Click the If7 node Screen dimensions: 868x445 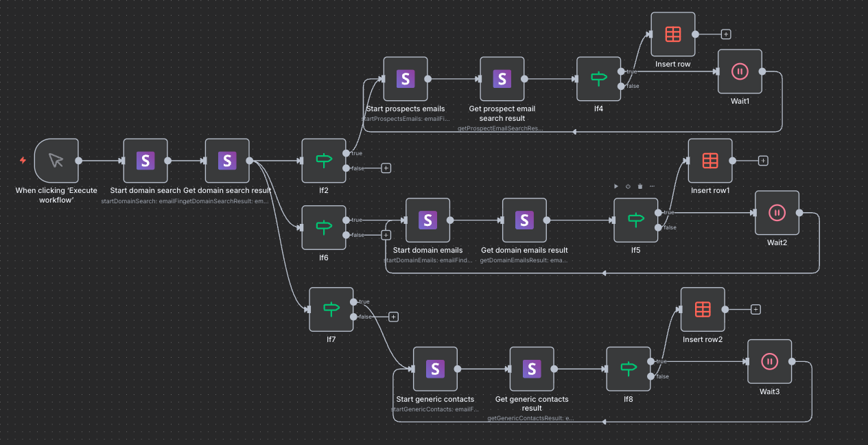click(331, 309)
